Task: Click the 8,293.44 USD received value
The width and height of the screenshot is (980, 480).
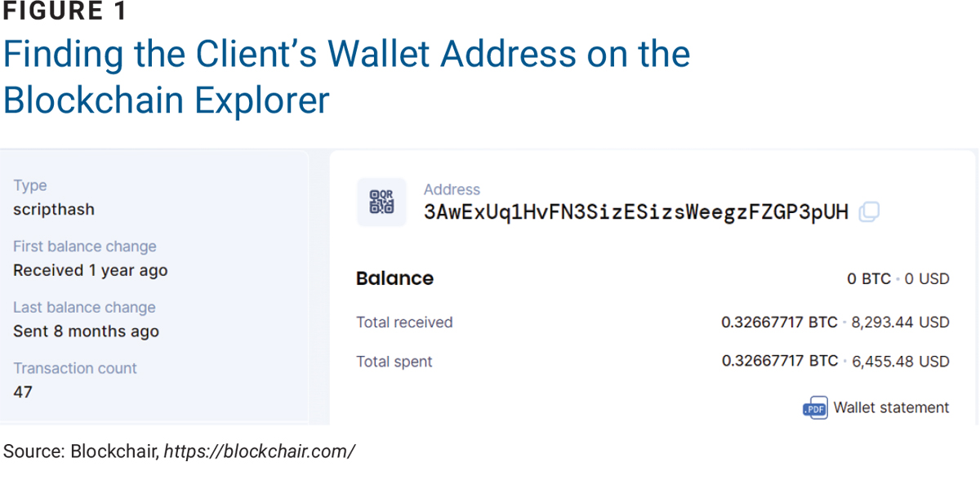Action: point(900,322)
